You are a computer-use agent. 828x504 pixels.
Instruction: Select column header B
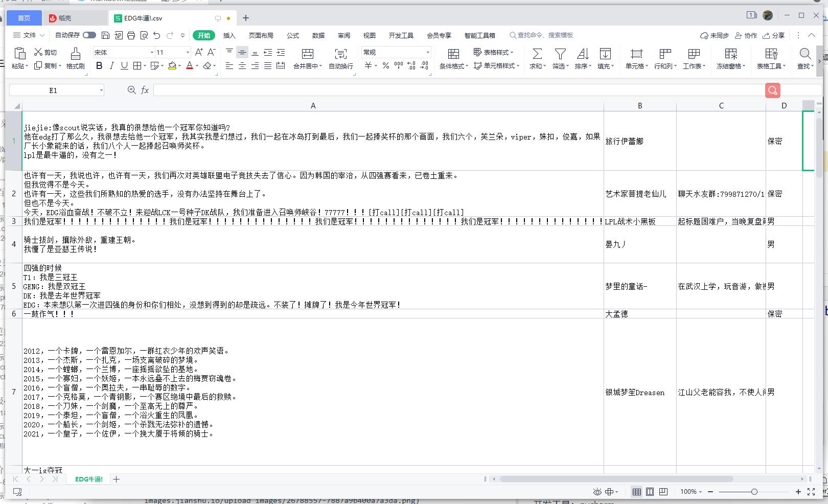640,106
